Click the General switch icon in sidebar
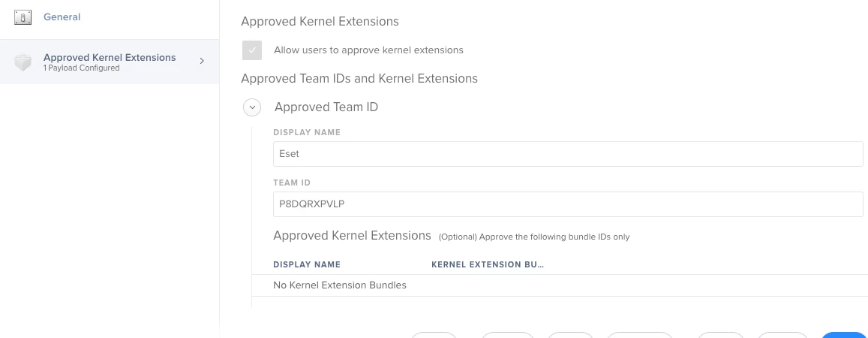868x338 pixels. pos(23,17)
